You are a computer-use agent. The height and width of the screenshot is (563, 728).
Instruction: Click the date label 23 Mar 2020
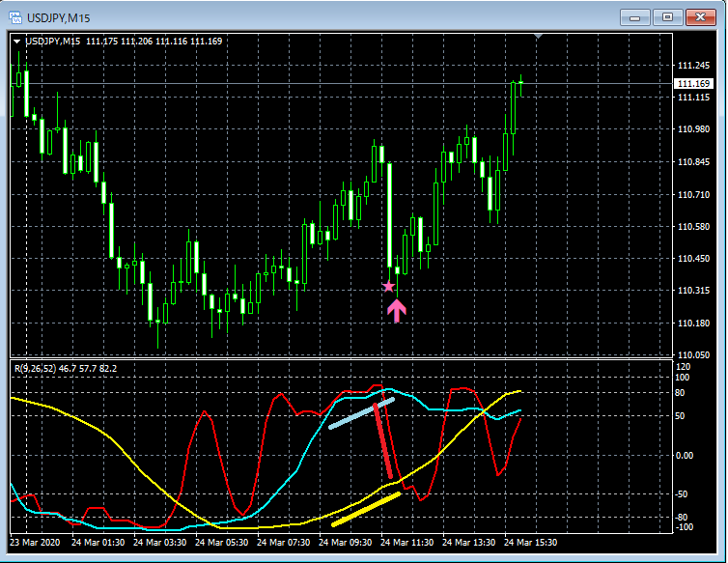(x=35, y=543)
